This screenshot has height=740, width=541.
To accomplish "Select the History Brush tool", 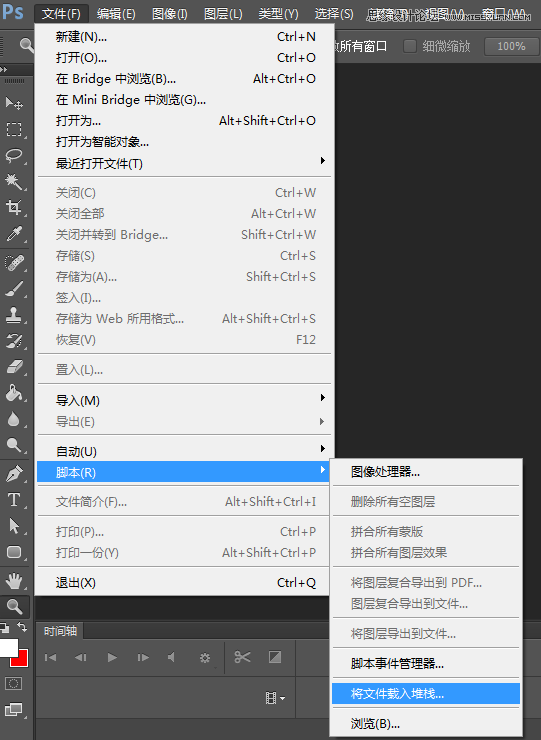I will (x=14, y=340).
